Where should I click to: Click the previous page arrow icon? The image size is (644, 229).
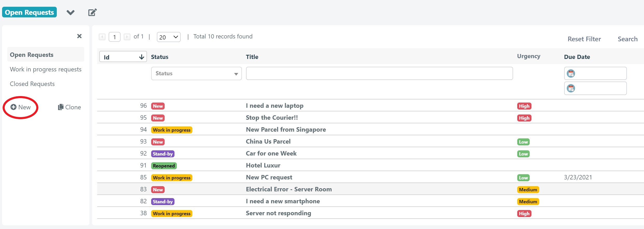tap(102, 37)
